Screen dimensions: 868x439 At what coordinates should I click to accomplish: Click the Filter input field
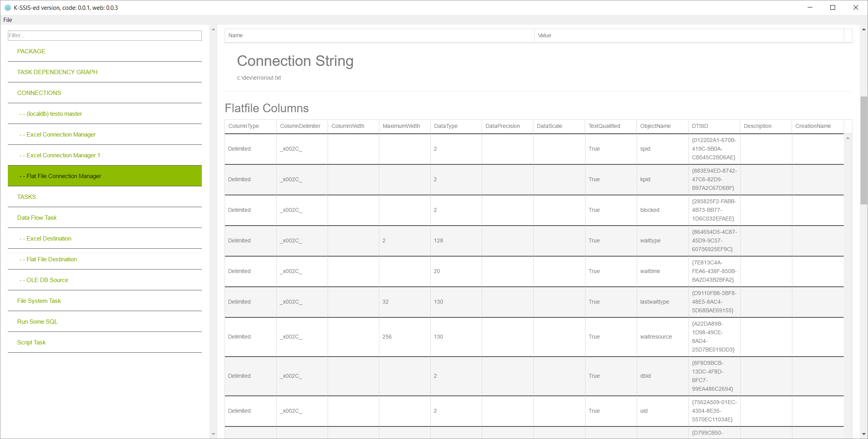pyautogui.click(x=105, y=36)
